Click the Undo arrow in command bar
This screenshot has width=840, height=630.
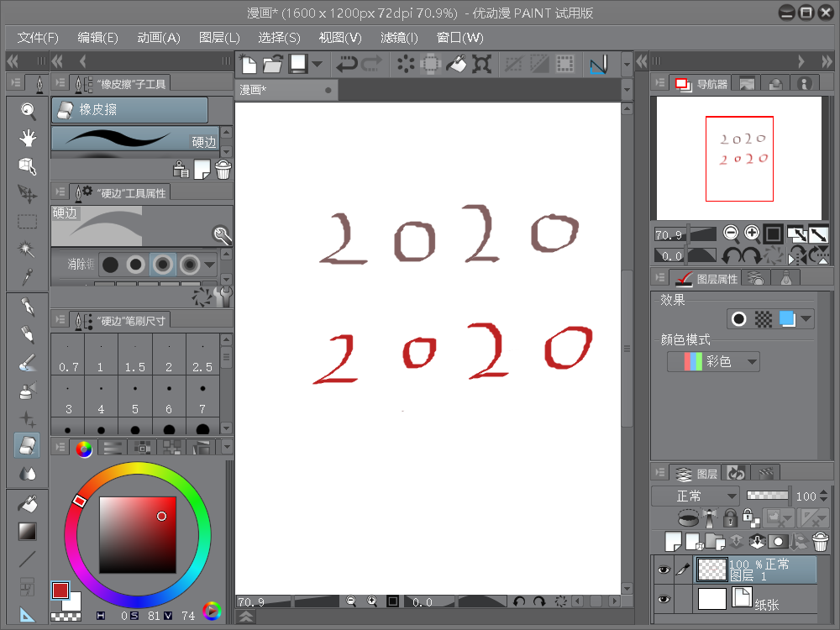click(x=346, y=64)
